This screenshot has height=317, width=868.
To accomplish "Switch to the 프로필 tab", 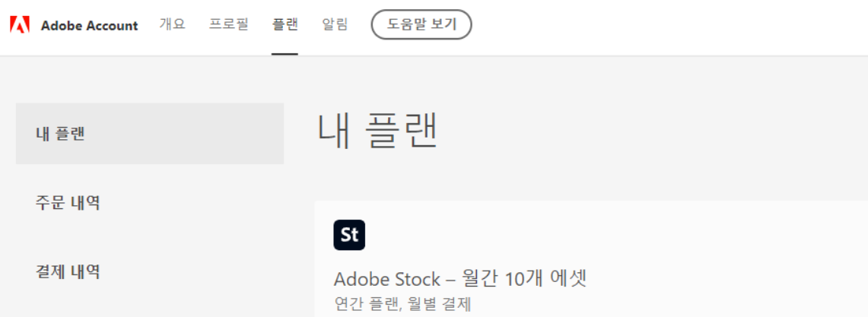I will click(x=229, y=24).
